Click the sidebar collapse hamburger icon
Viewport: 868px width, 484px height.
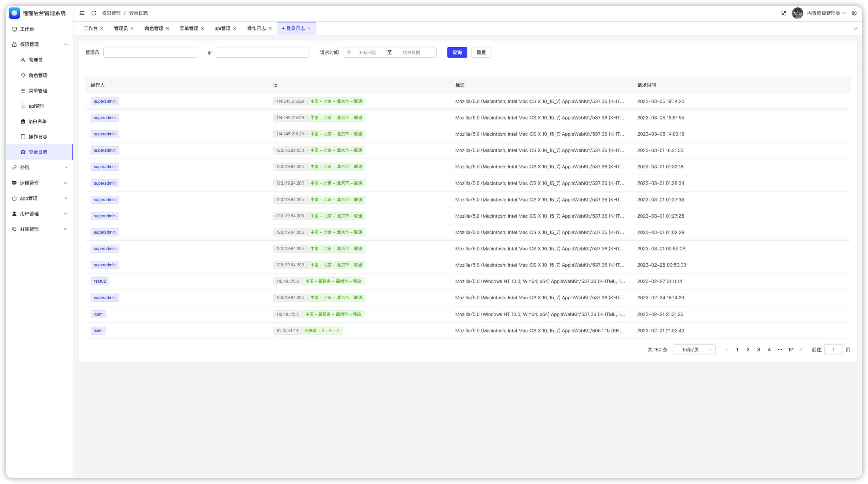coord(82,13)
